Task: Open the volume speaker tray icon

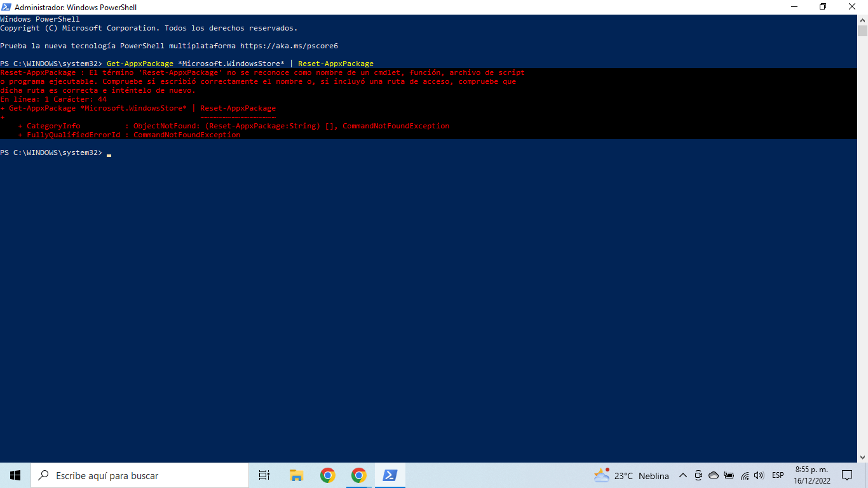Action: click(759, 475)
